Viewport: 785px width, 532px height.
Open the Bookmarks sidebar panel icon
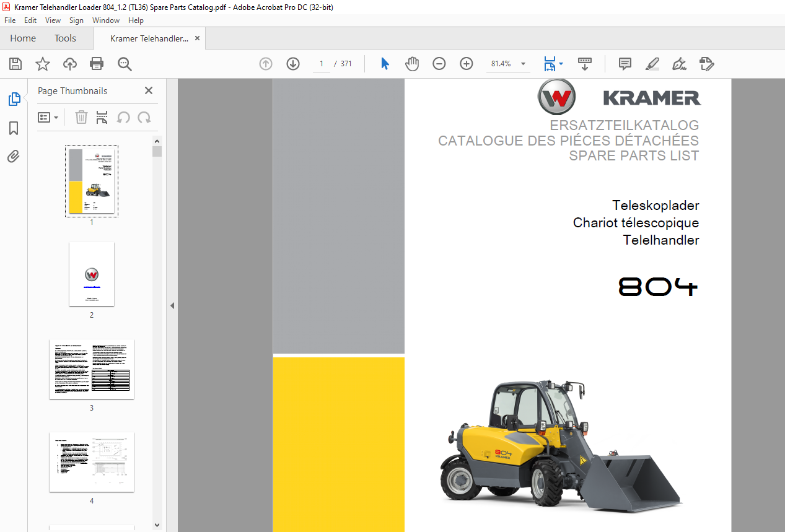click(x=14, y=128)
